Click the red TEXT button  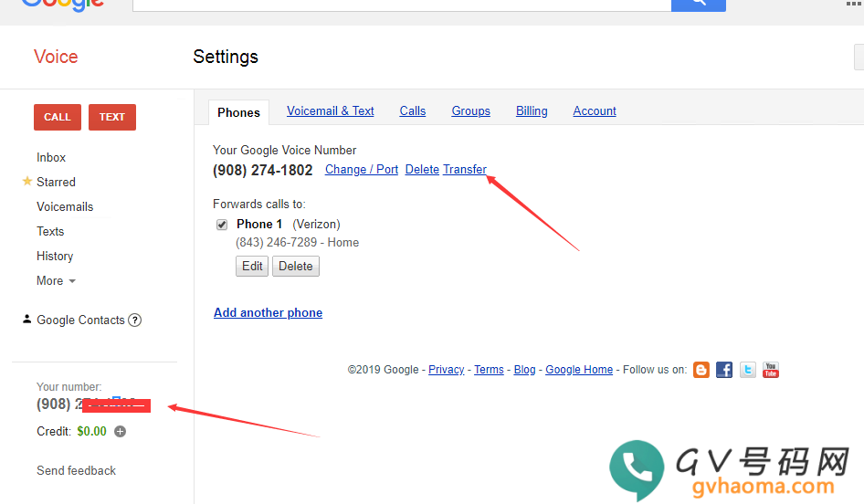(111, 117)
